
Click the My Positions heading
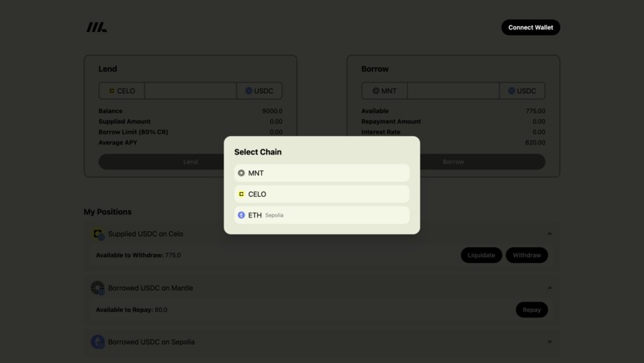108,212
